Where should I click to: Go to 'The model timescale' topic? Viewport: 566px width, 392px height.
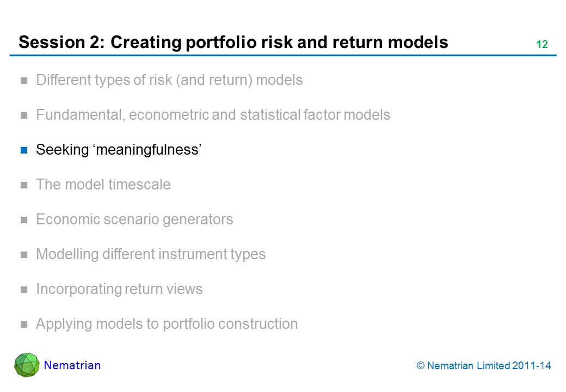point(103,185)
